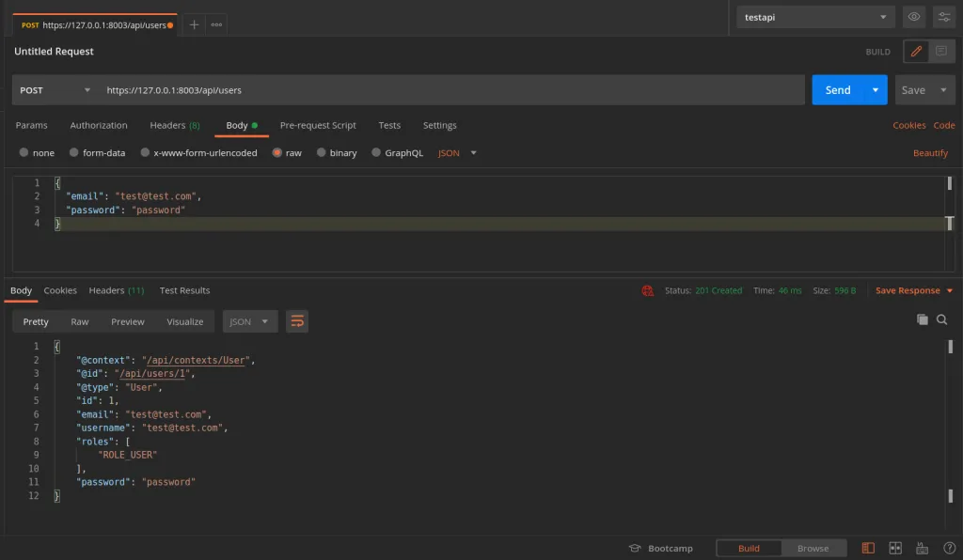Open the Test Results response tab
963x560 pixels.
pos(184,290)
